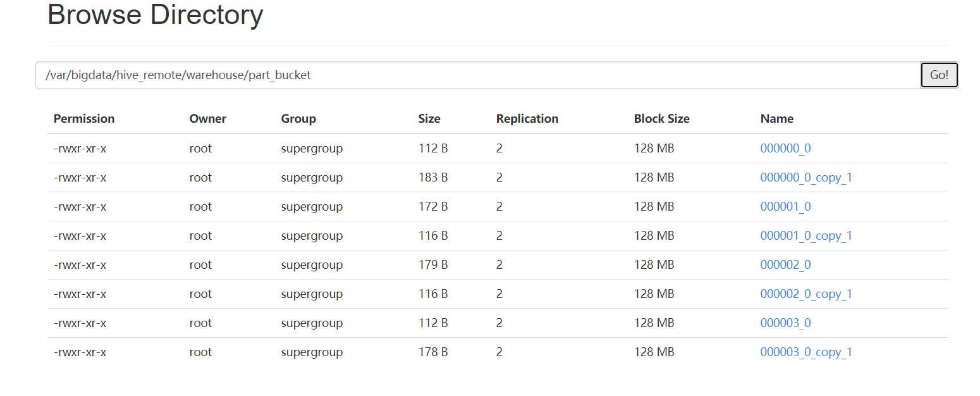Click the Size column header
The width and height of the screenshot is (980, 396).
[429, 119]
